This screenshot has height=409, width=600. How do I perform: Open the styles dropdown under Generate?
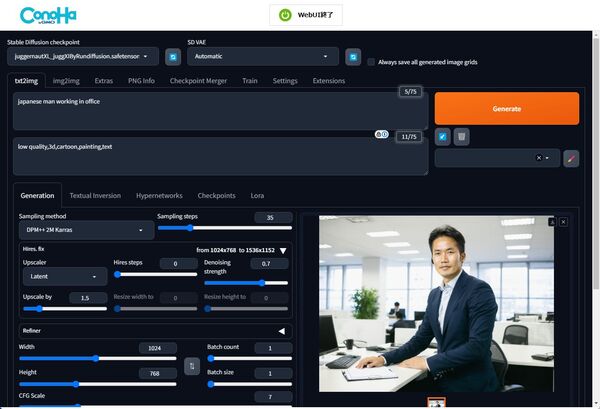(x=497, y=158)
